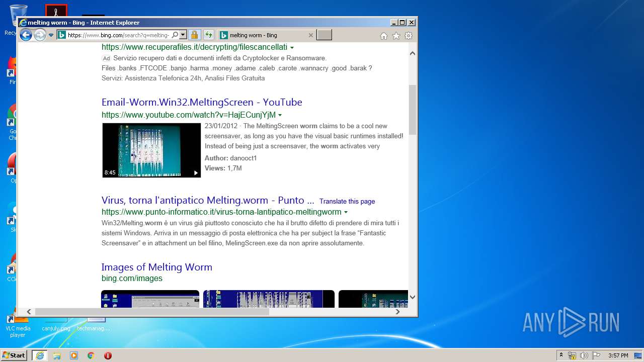This screenshot has height=362, width=644.
Task: Open Windows Explorer from taskbar
Action: click(57, 355)
